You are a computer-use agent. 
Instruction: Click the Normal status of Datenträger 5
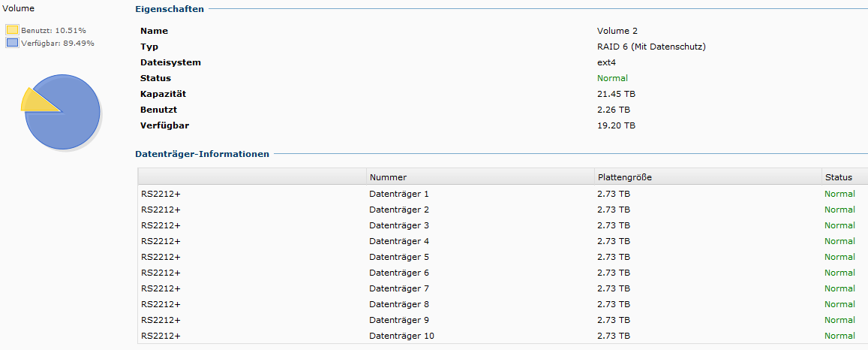pos(839,257)
